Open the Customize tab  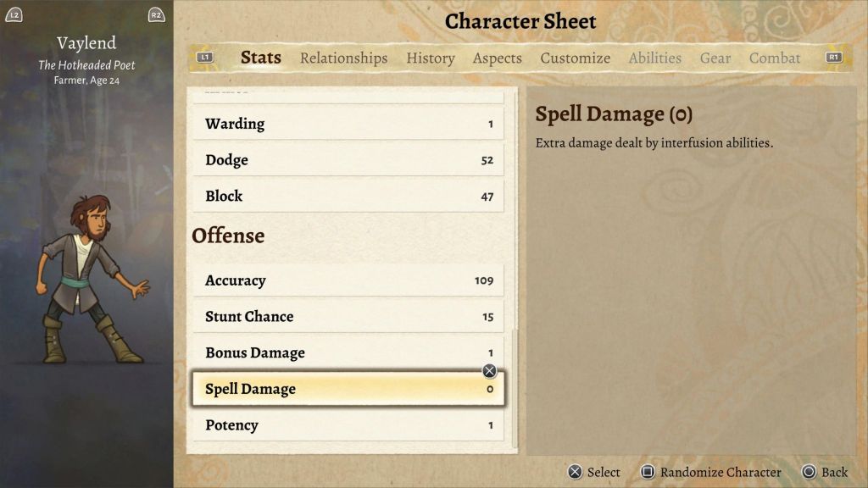(575, 58)
